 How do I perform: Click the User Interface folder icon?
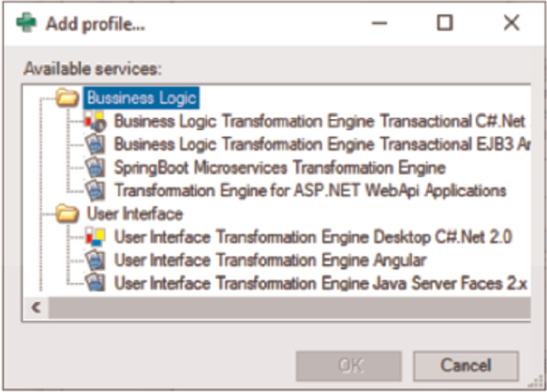tap(67, 213)
